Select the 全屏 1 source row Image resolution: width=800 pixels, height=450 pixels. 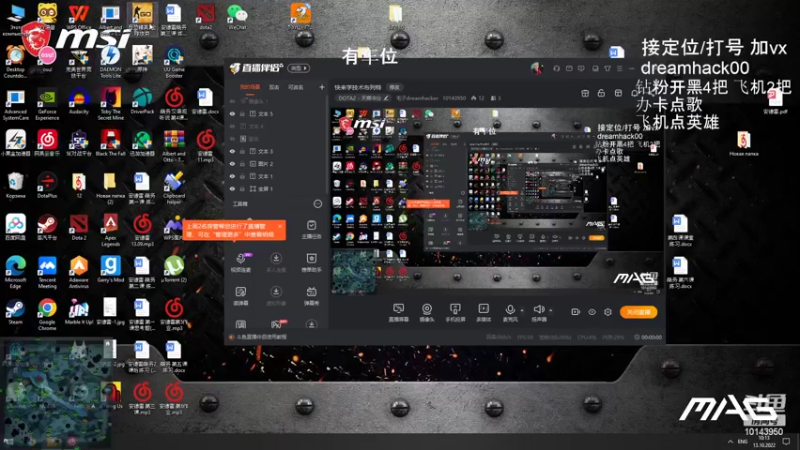pyautogui.click(x=276, y=189)
